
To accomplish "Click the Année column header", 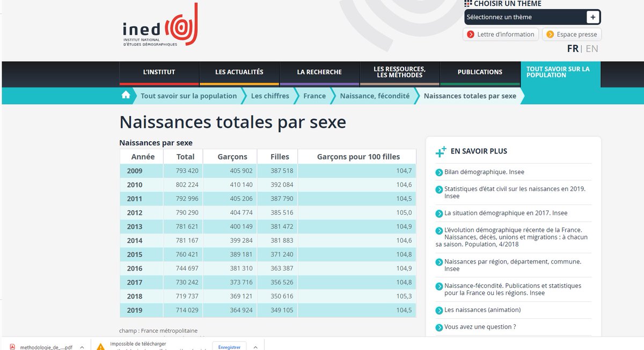I will tap(143, 157).
